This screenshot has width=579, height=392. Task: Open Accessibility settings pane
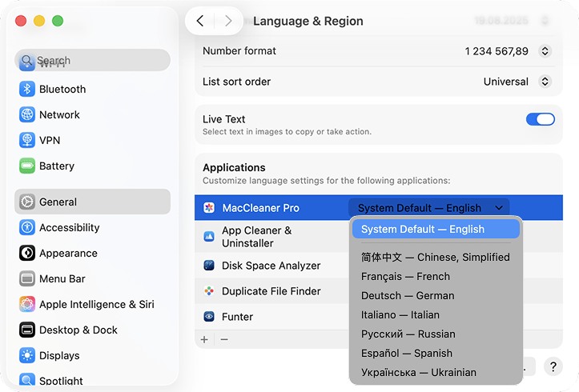(x=92, y=227)
